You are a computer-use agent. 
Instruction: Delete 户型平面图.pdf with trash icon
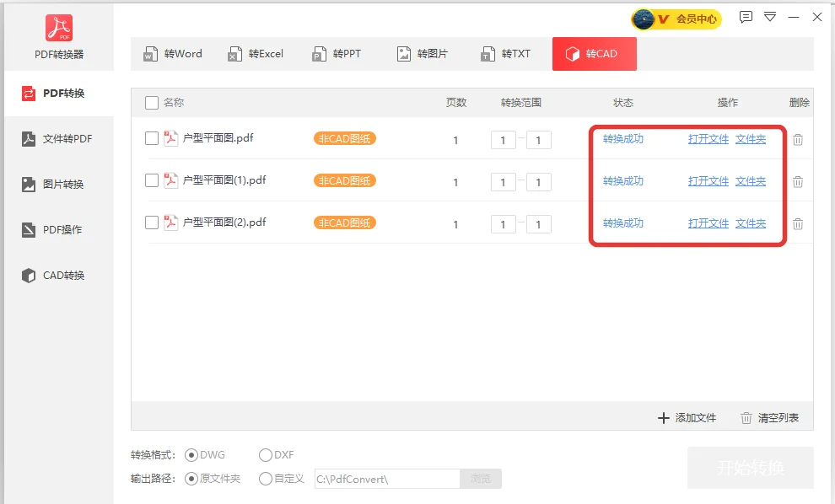798,139
